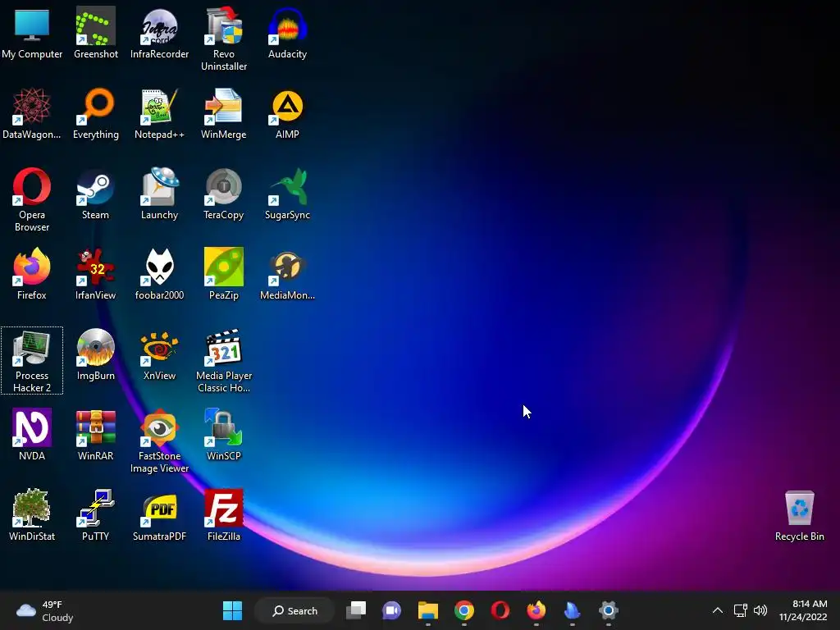840x630 pixels.
Task: Launch Chrome from the taskbar
Action: click(464, 610)
